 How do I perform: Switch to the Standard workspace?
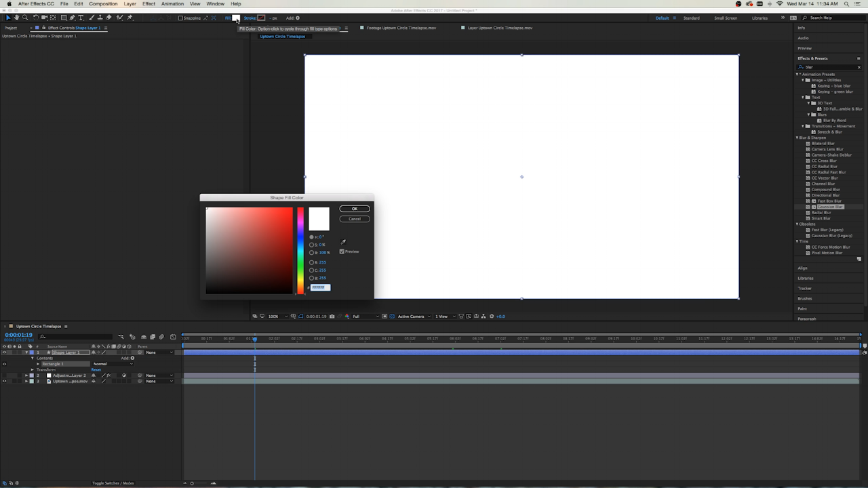(691, 18)
